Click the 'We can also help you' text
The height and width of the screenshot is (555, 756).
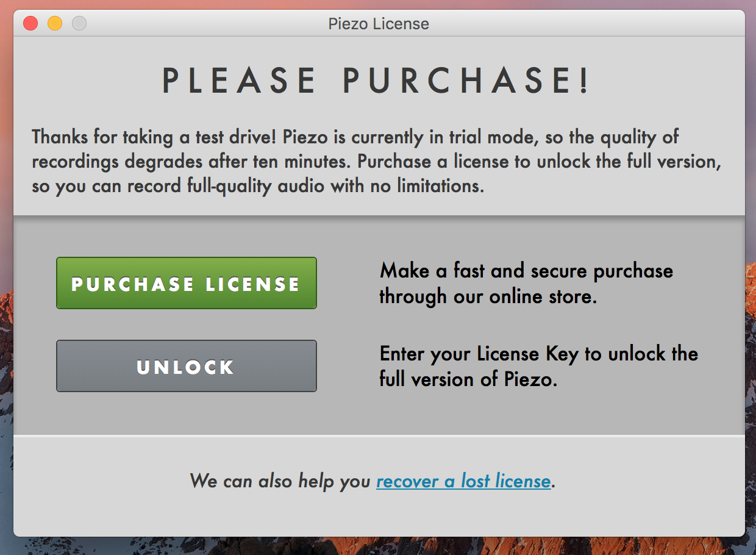tap(280, 481)
